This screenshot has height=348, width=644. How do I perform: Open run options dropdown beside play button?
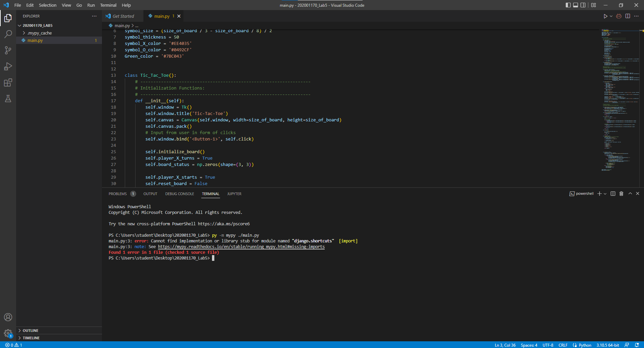(611, 16)
